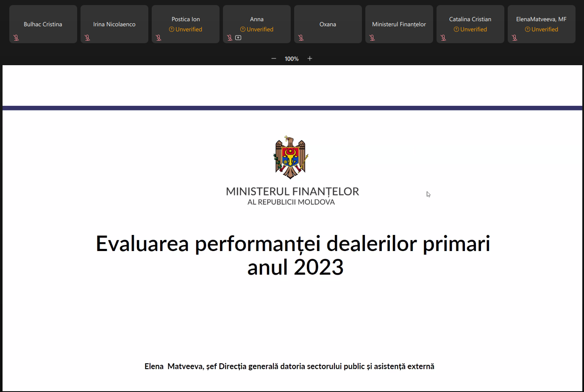Select Ministerul Finanțelor participant name
This screenshot has height=392, width=584.
pos(399,24)
